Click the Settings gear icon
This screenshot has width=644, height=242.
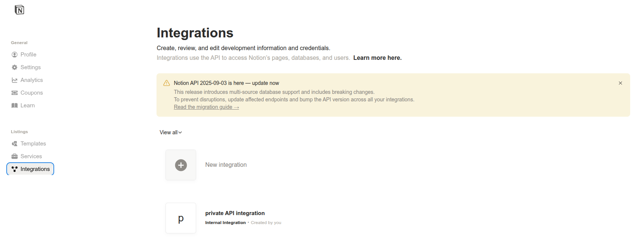tap(15, 67)
